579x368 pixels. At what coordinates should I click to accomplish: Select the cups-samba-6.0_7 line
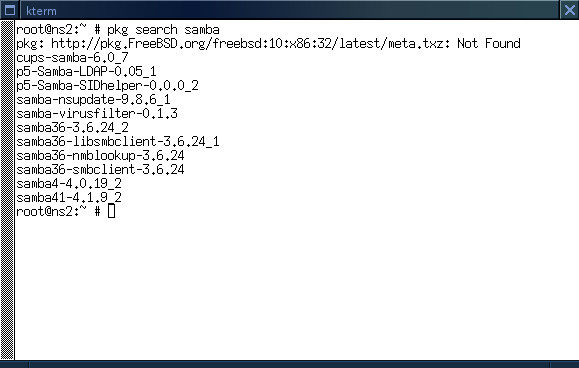(x=72, y=58)
